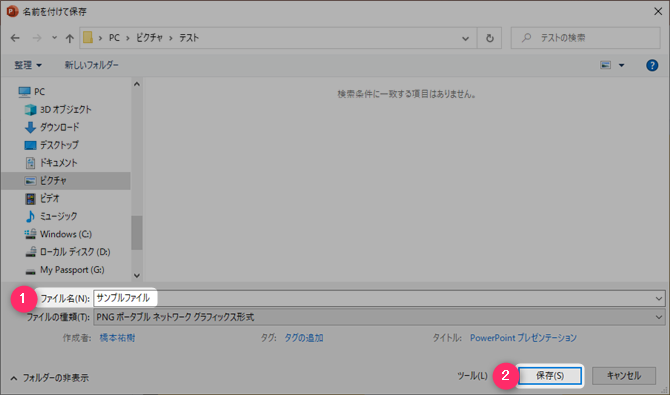This screenshot has width=670, height=395.
Task: Open the ツール(L) menu
Action: click(472, 376)
